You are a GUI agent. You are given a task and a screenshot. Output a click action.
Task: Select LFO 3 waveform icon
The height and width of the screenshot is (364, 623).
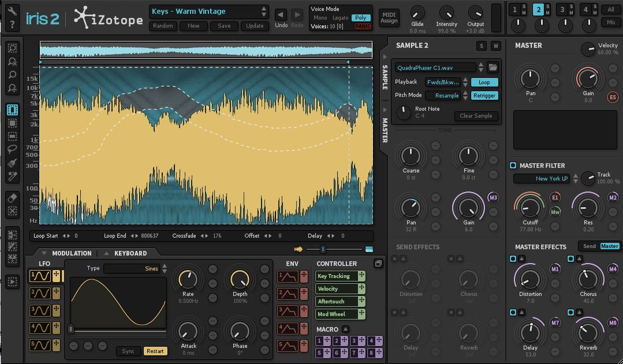(x=40, y=310)
